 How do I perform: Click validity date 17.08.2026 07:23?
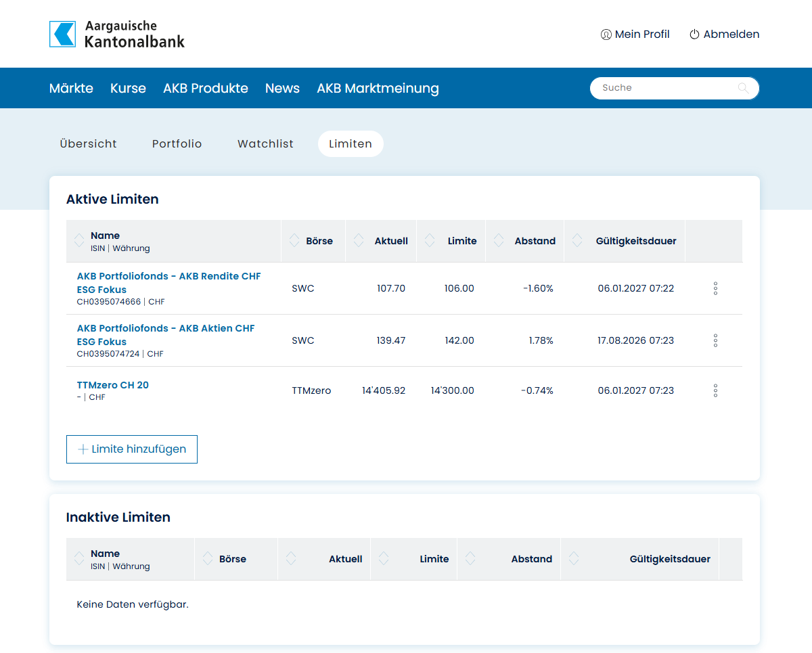tap(636, 340)
